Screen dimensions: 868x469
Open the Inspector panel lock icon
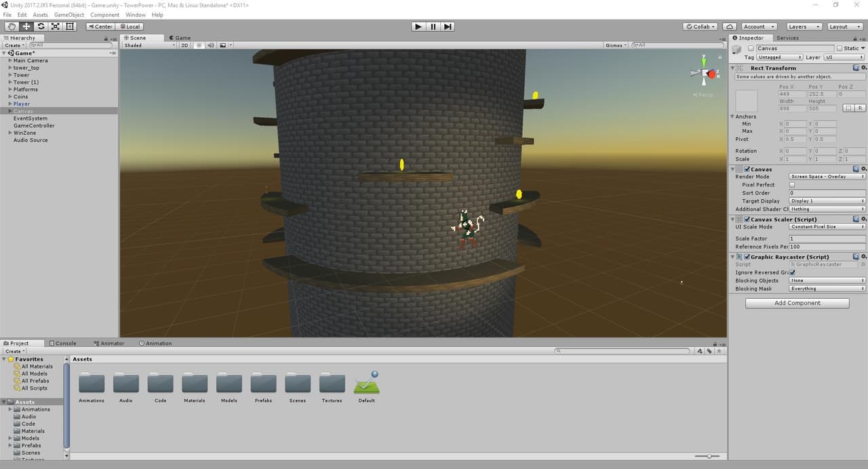click(x=854, y=38)
